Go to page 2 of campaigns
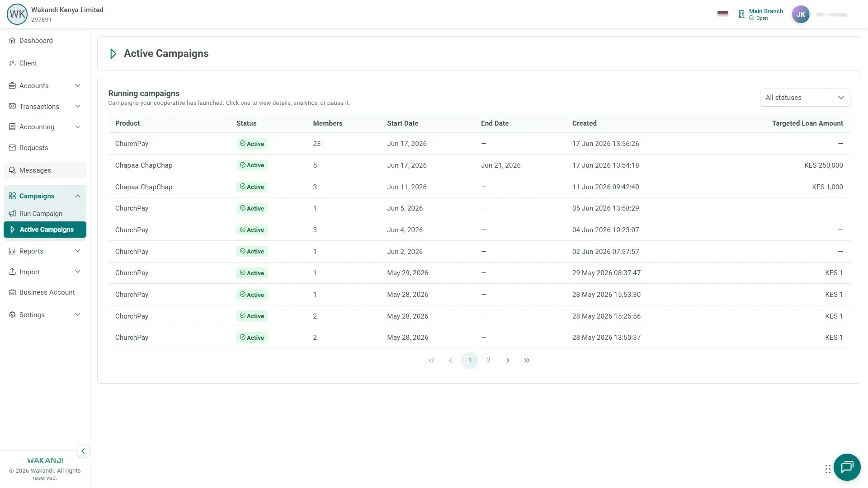This screenshot has width=868, height=488. (x=489, y=361)
